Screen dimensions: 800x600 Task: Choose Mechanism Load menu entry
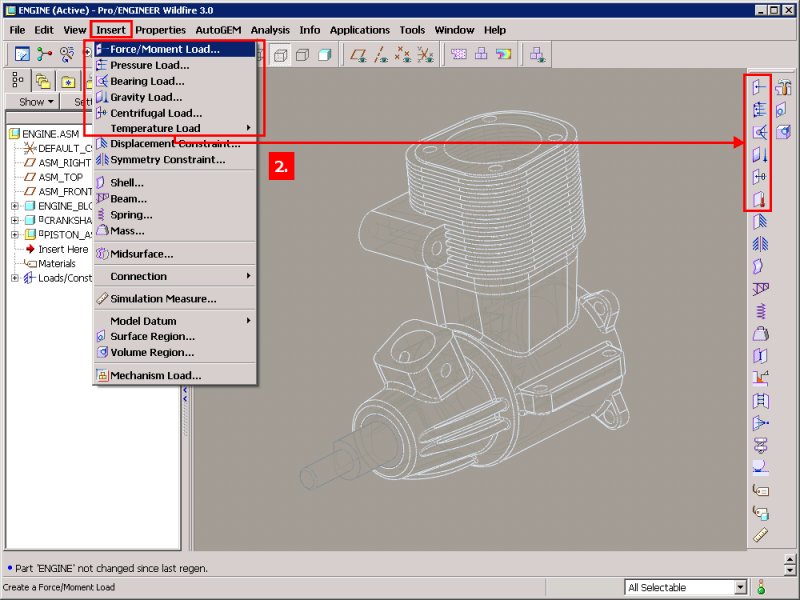coord(176,376)
